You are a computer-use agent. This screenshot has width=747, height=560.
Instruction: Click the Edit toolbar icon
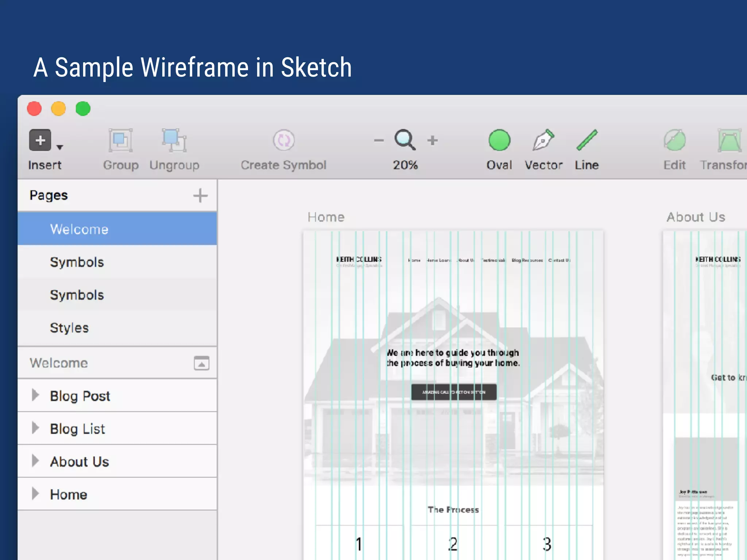[x=675, y=140]
